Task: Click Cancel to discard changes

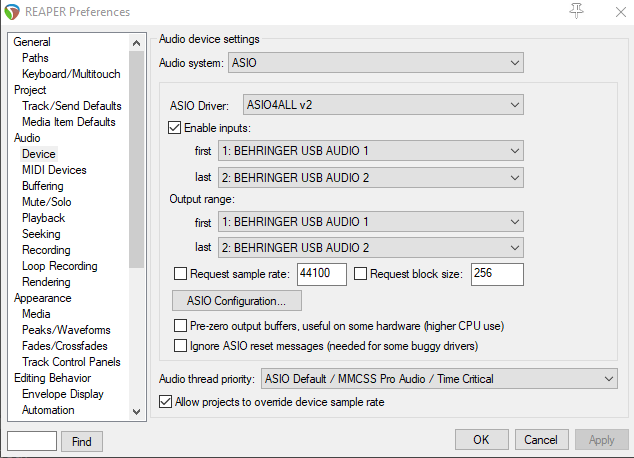Action: coord(541,439)
